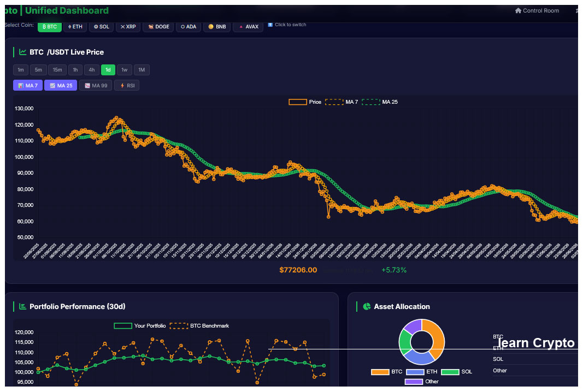The image size is (583, 392).
Task: Toggle SOL legend under donut chart
Action: (x=457, y=372)
